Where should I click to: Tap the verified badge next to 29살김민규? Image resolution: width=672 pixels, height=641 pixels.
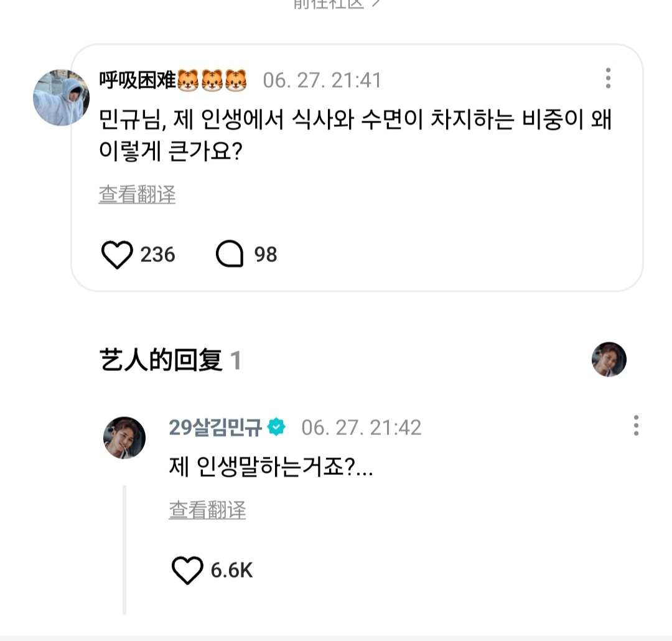click(276, 427)
